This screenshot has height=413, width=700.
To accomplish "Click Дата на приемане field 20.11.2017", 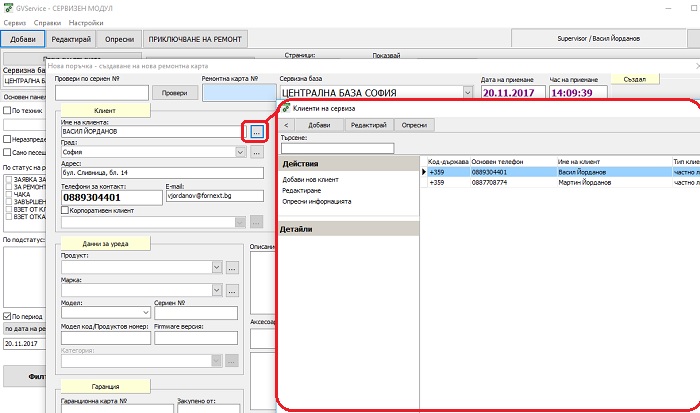I will pos(513,93).
